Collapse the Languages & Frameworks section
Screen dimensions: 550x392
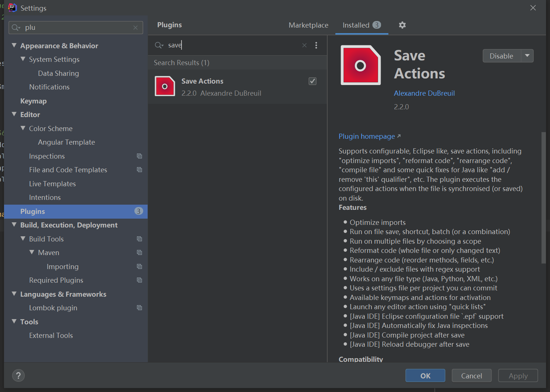click(14, 294)
